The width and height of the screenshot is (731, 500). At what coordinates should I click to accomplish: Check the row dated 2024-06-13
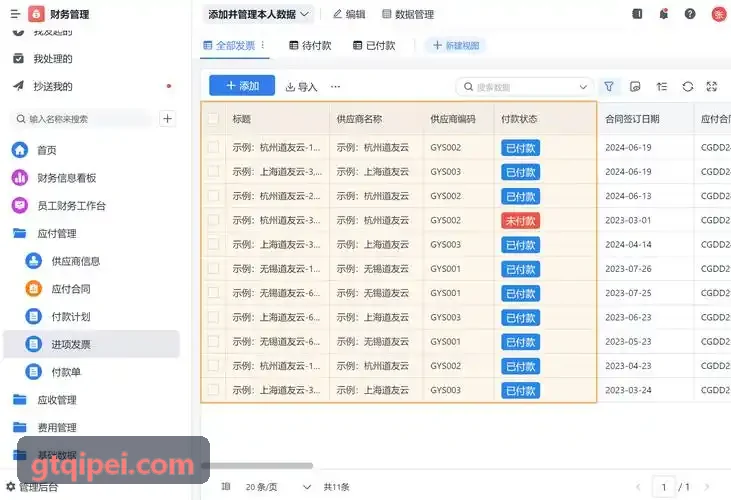point(213,196)
